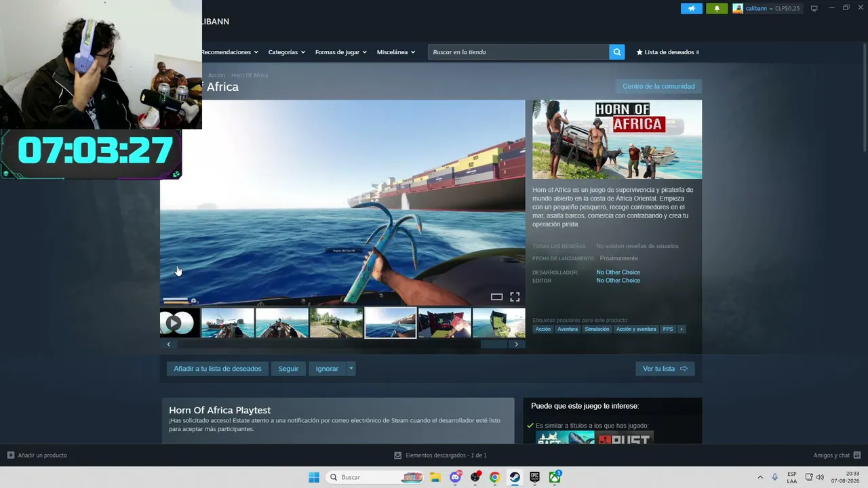The height and width of the screenshot is (488, 868).
Task: Click the plus icon to add a tag
Action: click(x=682, y=329)
